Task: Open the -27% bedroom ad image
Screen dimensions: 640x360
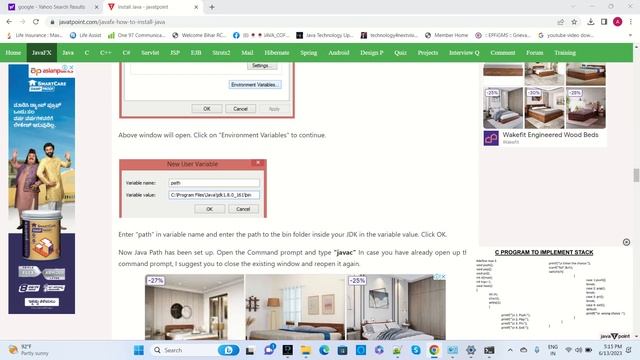Action: click(194, 307)
